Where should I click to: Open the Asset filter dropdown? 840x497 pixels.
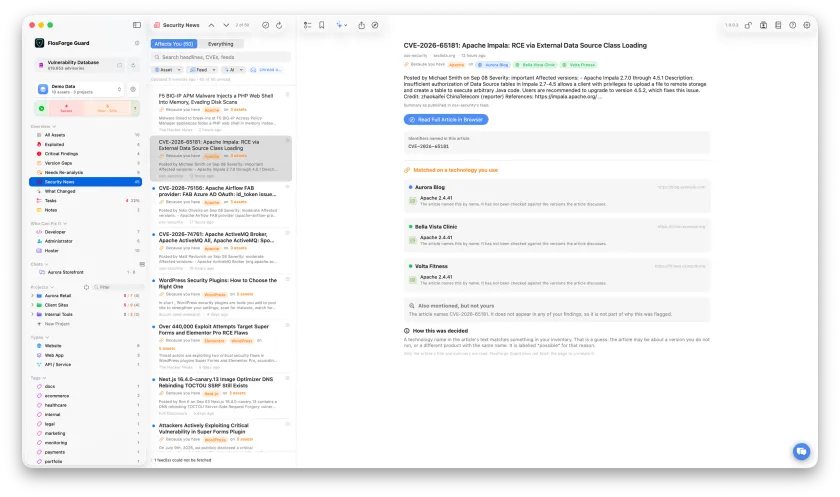[168, 70]
